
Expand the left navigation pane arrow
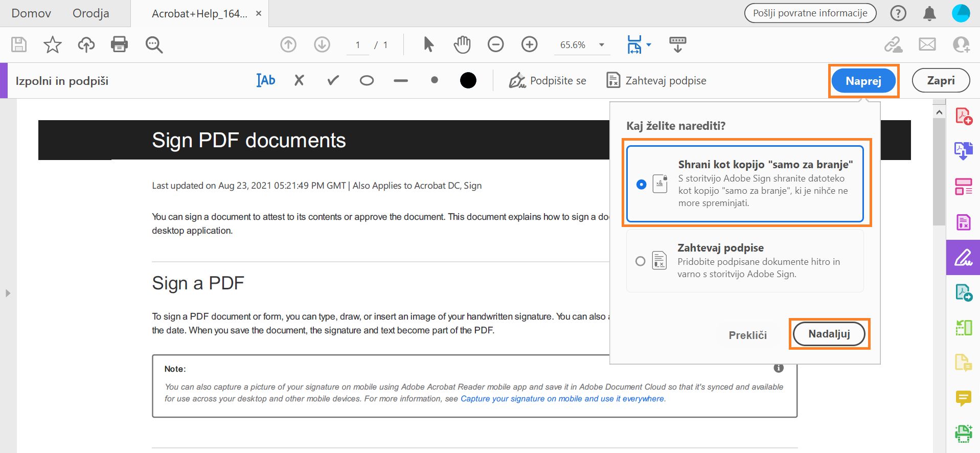click(8, 293)
